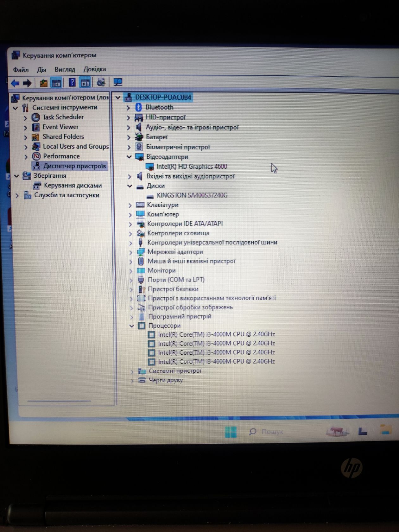Select Керування дисками in the left tree
The image size is (399, 532).
pyautogui.click(x=73, y=186)
